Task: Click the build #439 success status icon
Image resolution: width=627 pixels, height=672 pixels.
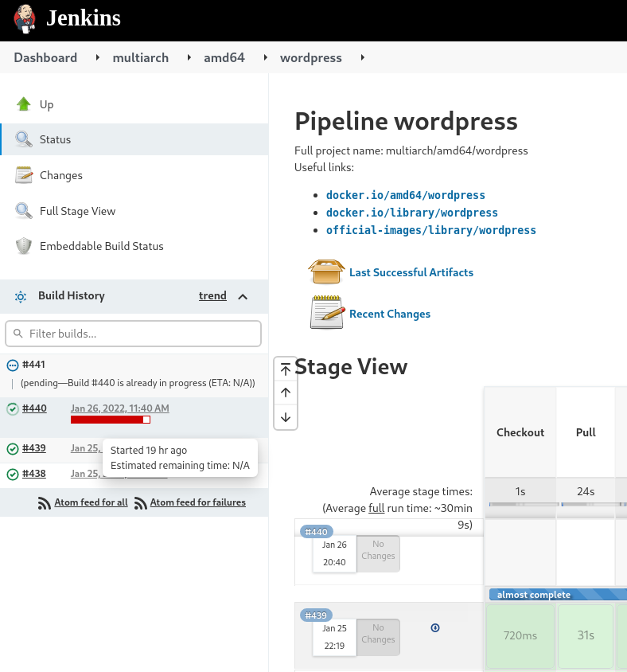Action: 13,448
